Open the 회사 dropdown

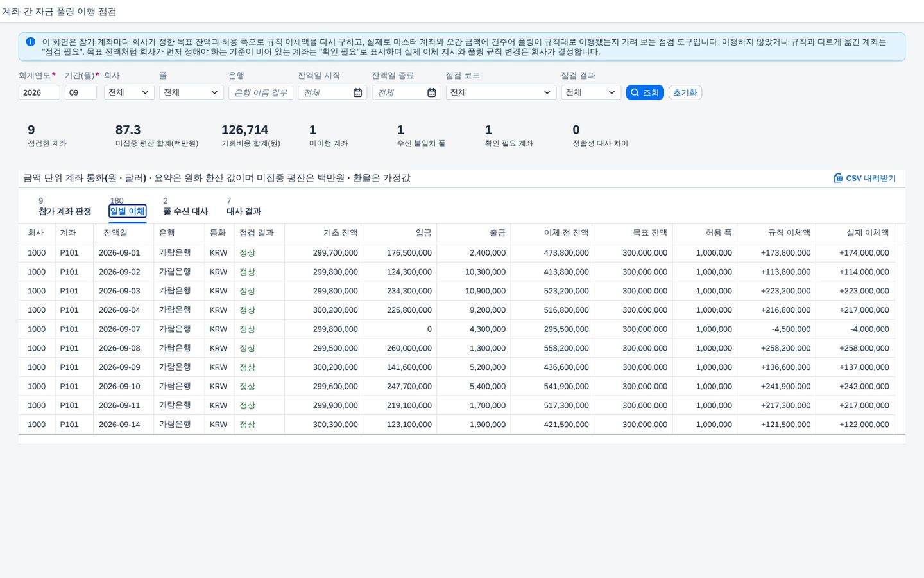click(x=129, y=92)
